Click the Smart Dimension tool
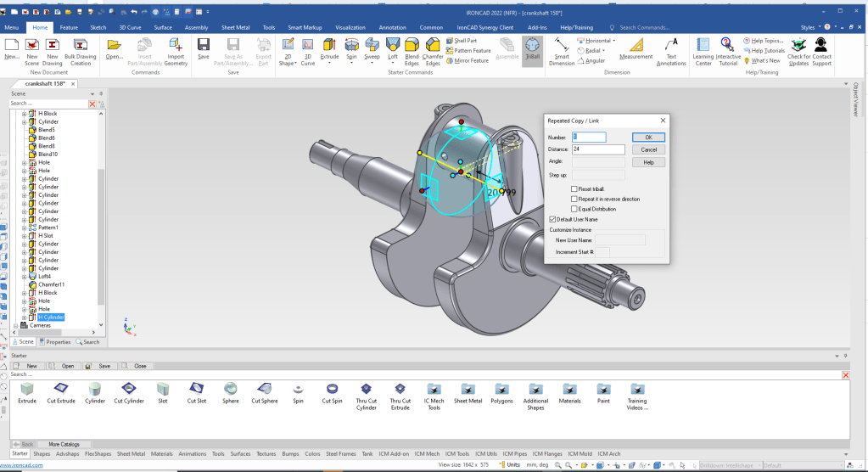The height and width of the screenshot is (472, 868). pyautogui.click(x=561, y=51)
